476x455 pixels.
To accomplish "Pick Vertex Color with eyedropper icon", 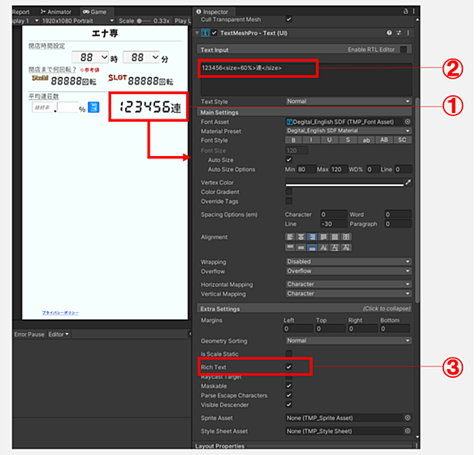I will 408,182.
